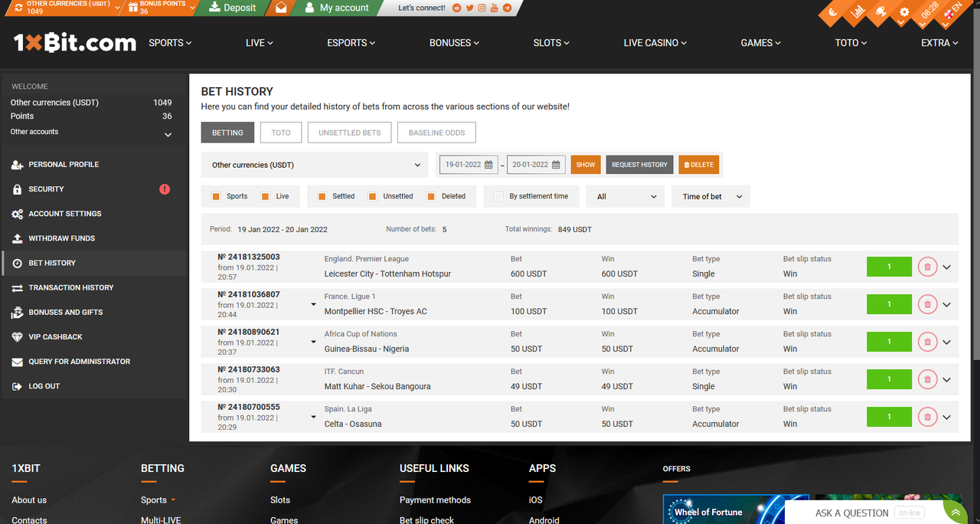
Task: Expand the Guinea-Bissau - Nigeria accumulator arrow
Action: 313,342
